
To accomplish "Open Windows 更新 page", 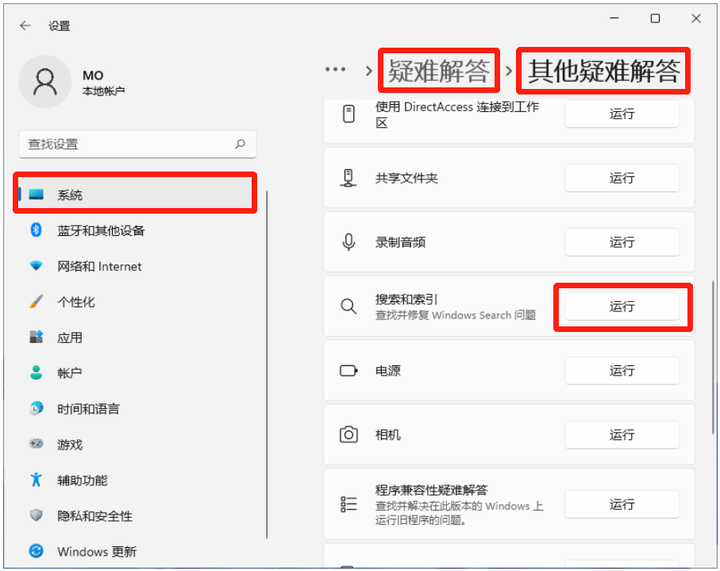I will (135, 551).
